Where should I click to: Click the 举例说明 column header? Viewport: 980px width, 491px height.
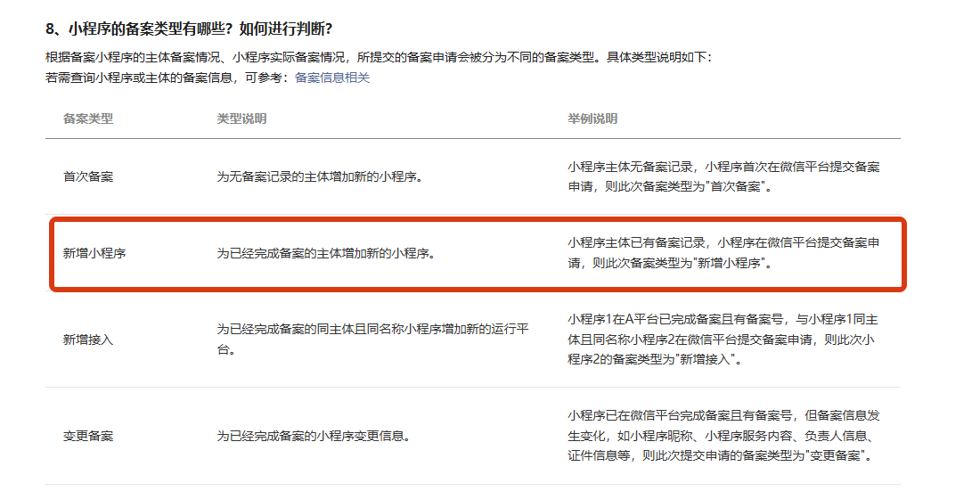point(592,119)
